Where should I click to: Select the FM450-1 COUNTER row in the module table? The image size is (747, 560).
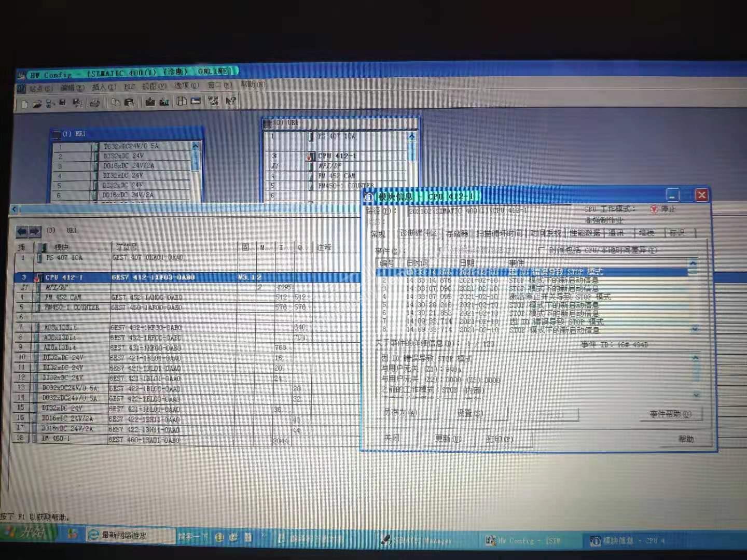pyautogui.click(x=187, y=307)
